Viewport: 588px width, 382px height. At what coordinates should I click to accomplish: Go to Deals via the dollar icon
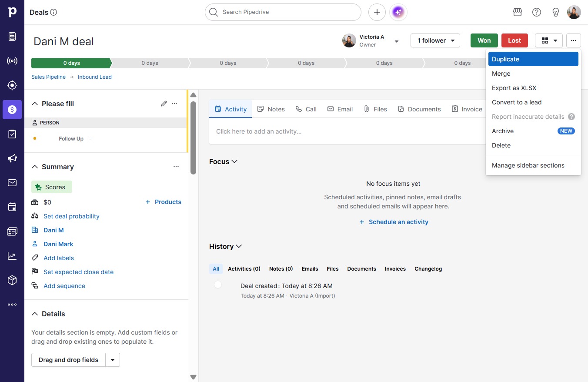12,110
